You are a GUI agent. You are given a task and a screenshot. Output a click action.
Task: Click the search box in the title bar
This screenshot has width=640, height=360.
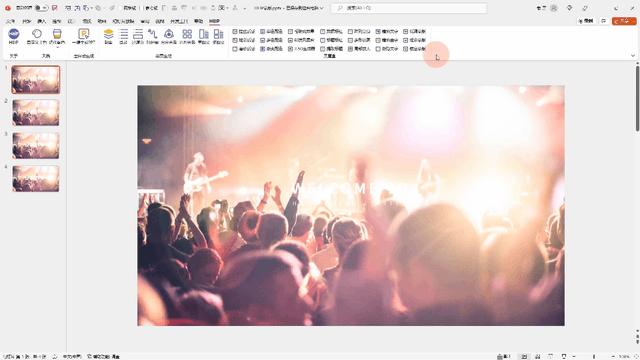(409, 8)
